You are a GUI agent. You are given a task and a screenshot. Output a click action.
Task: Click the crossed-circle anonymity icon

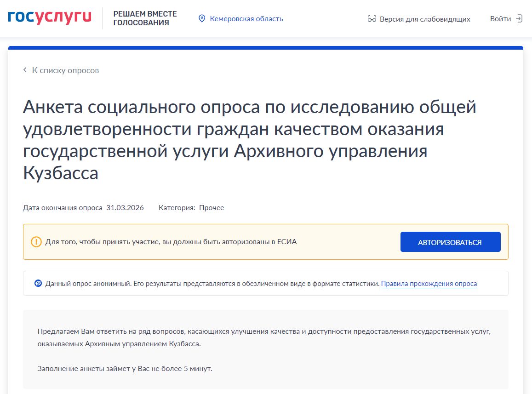point(37,283)
